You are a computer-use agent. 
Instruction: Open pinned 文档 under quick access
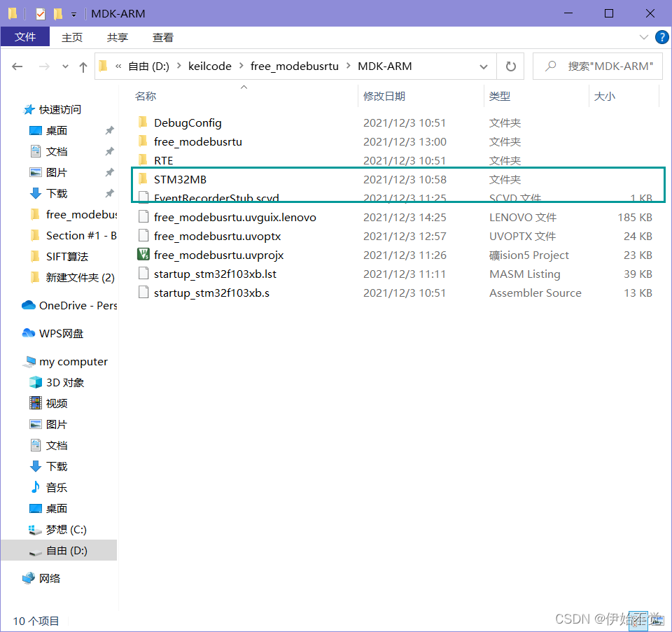tap(48, 151)
